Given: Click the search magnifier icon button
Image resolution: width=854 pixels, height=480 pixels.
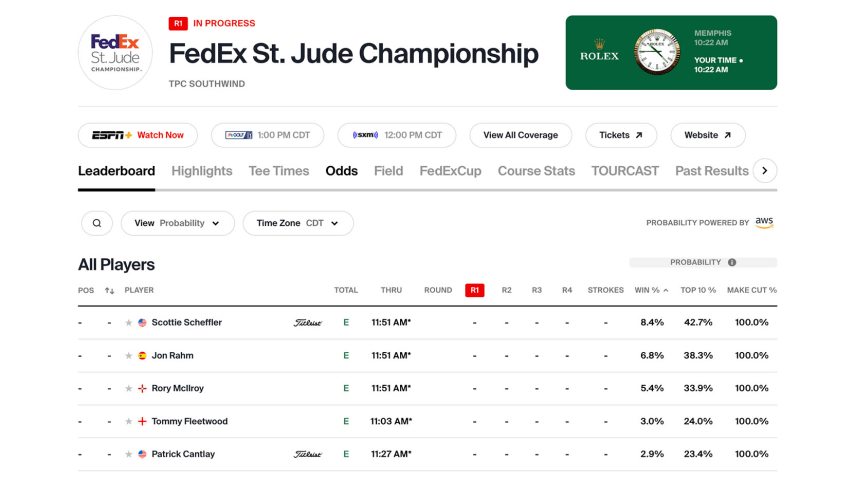Looking at the screenshot, I should [96, 223].
